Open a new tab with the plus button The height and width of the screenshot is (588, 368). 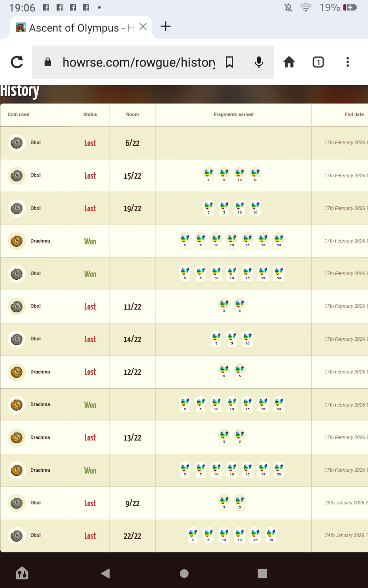[165, 27]
